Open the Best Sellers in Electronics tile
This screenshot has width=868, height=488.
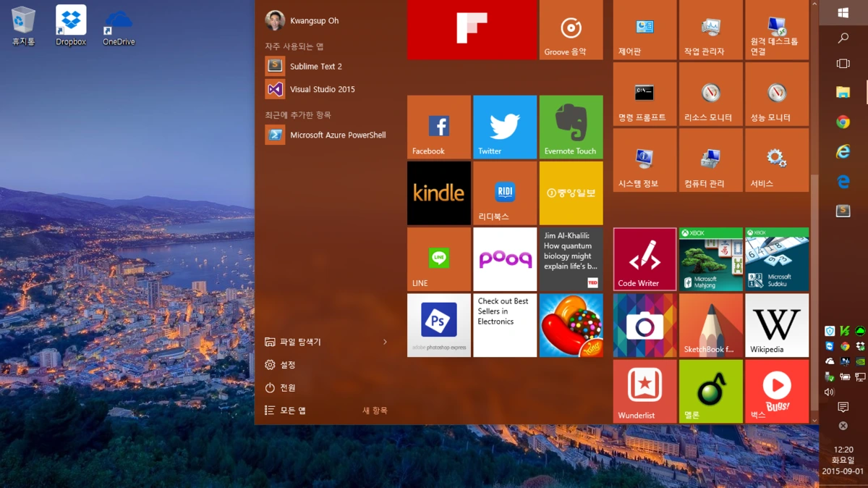[505, 325]
